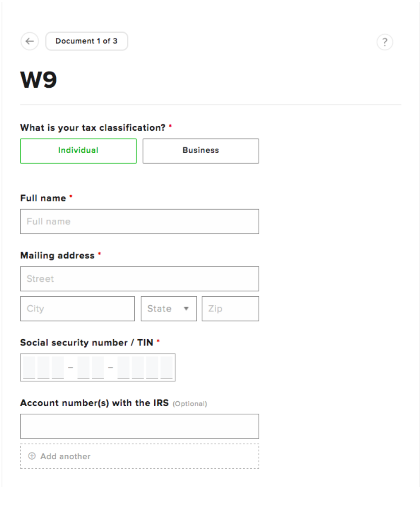Screen dimensions: 420x512
Task: Open the help question mark icon
Action: tap(385, 42)
